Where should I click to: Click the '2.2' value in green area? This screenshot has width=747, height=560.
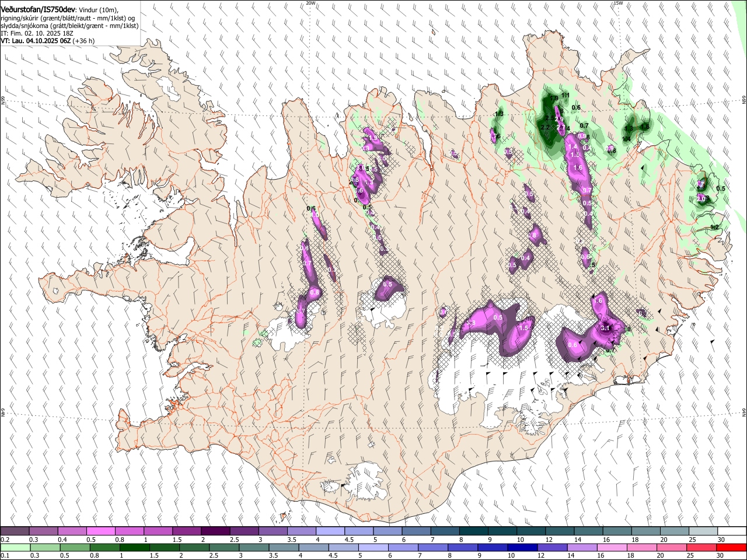pos(546,127)
